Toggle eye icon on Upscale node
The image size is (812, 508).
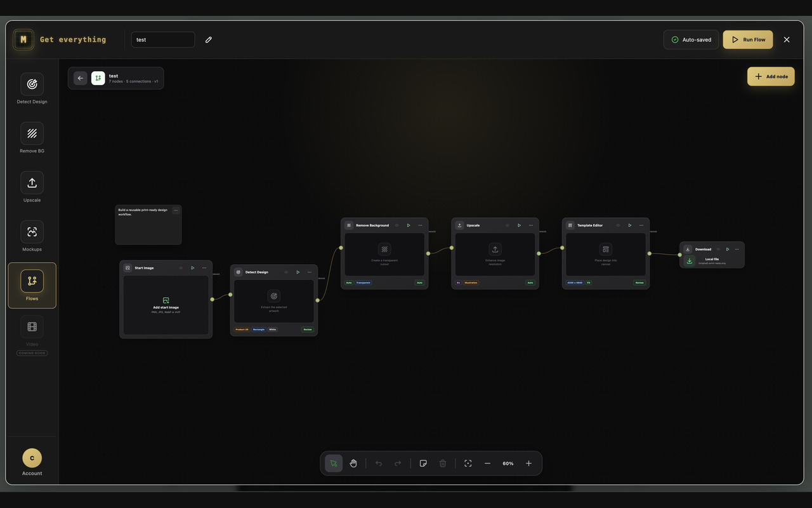(x=507, y=225)
